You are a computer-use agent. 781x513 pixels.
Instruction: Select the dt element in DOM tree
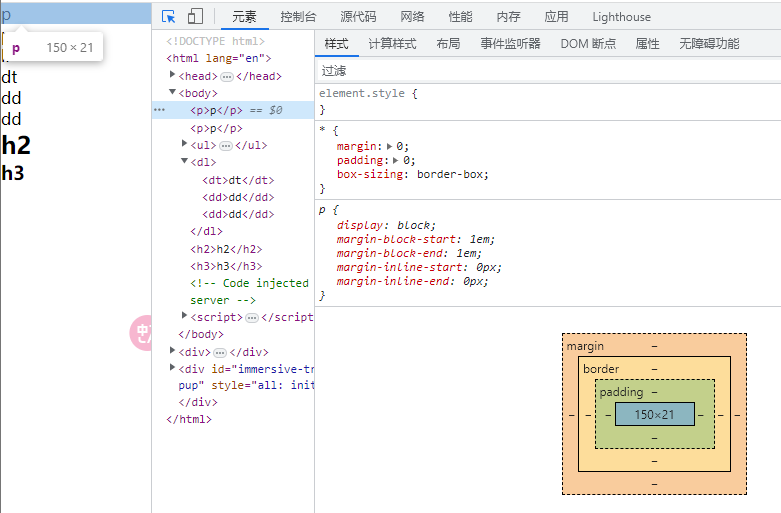point(237,180)
